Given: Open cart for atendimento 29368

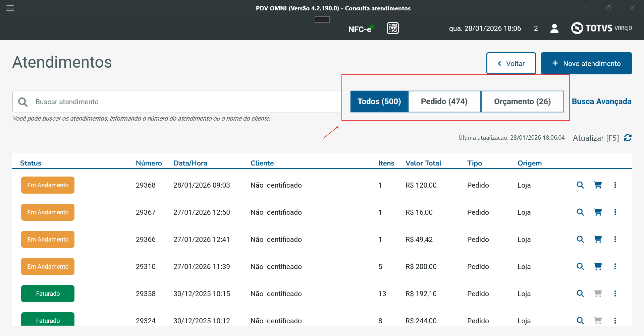Looking at the screenshot, I should point(598,185).
